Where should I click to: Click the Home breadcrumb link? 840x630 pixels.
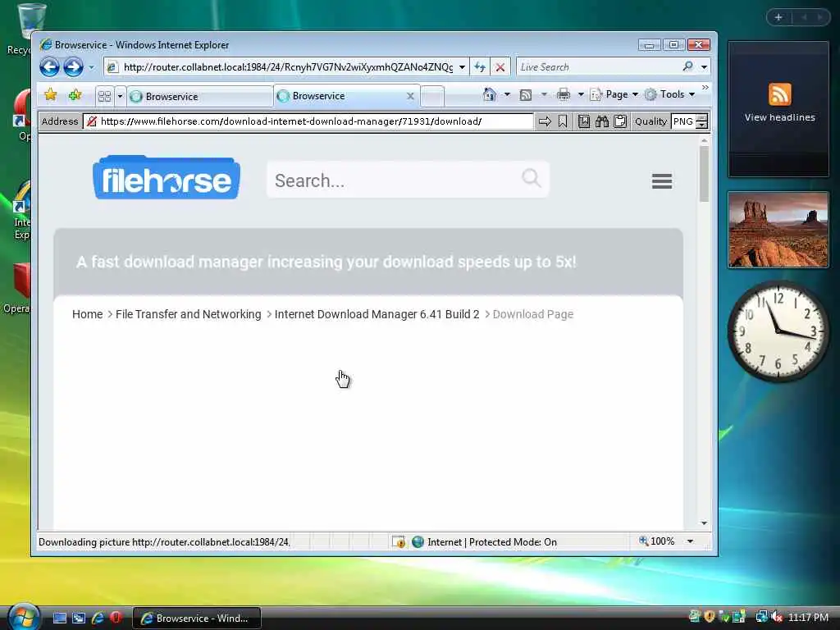pyautogui.click(x=87, y=314)
